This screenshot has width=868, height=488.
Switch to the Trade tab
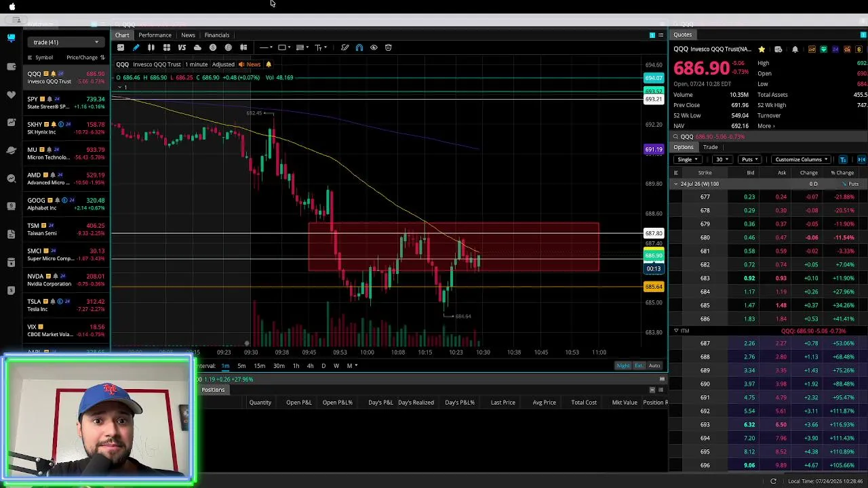[x=710, y=147]
